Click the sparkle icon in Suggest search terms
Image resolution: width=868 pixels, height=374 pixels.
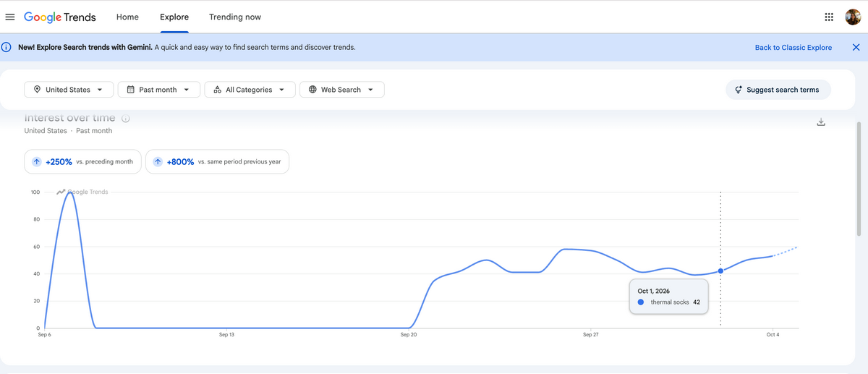point(739,90)
